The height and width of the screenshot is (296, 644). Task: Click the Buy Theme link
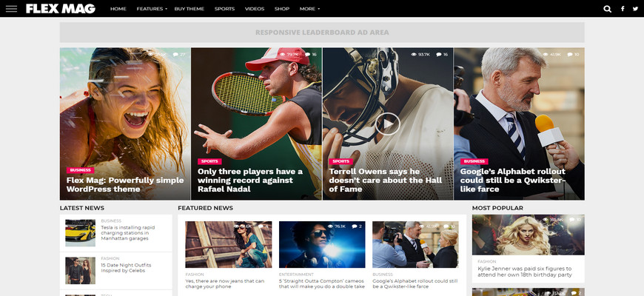pos(189,9)
